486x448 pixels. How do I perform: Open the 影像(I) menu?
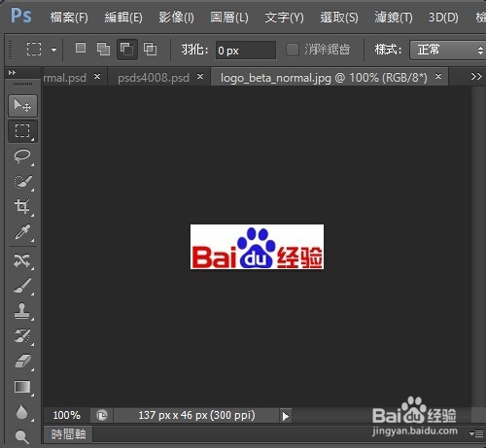point(176,17)
